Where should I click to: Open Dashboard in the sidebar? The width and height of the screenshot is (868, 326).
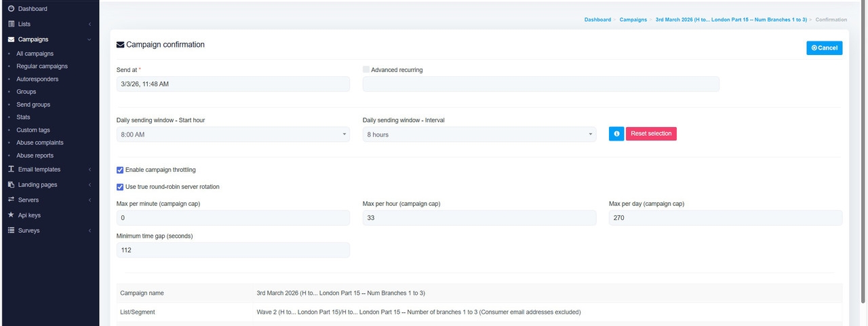[x=33, y=9]
